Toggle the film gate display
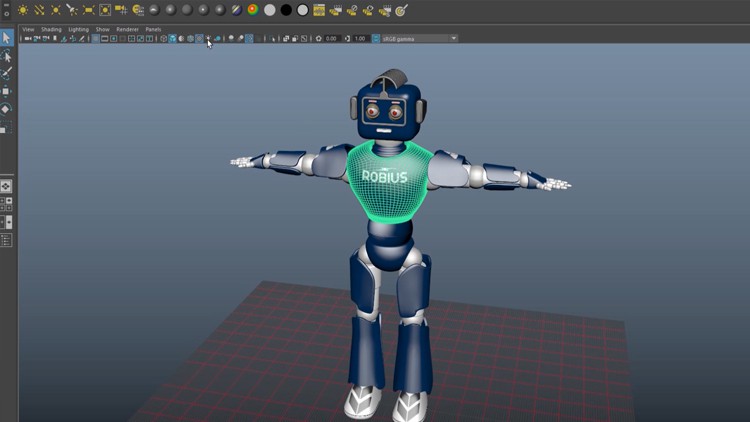This screenshot has height=422, width=750. 104,38
